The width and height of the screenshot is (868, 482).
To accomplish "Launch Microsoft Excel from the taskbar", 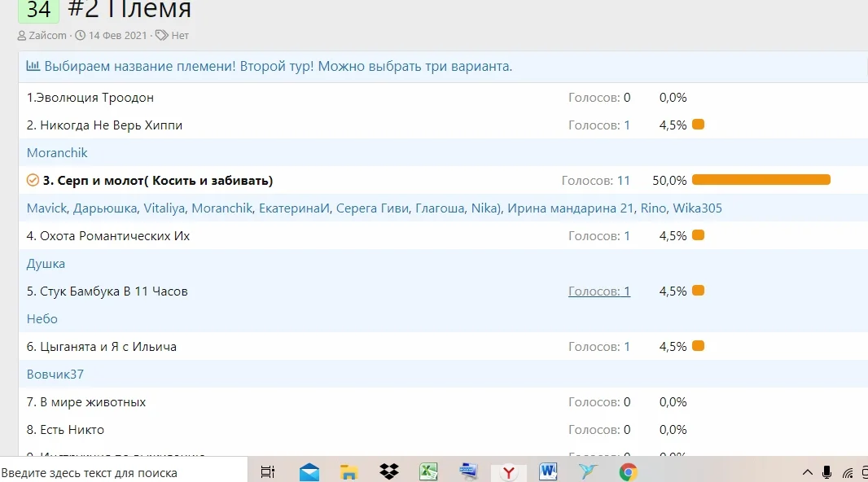I will 428,471.
